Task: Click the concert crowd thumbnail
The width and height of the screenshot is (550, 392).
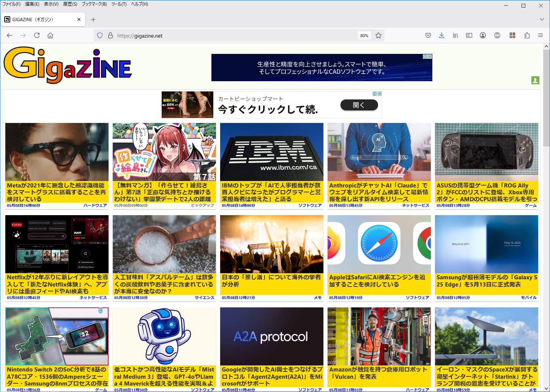Action: tap(272, 244)
